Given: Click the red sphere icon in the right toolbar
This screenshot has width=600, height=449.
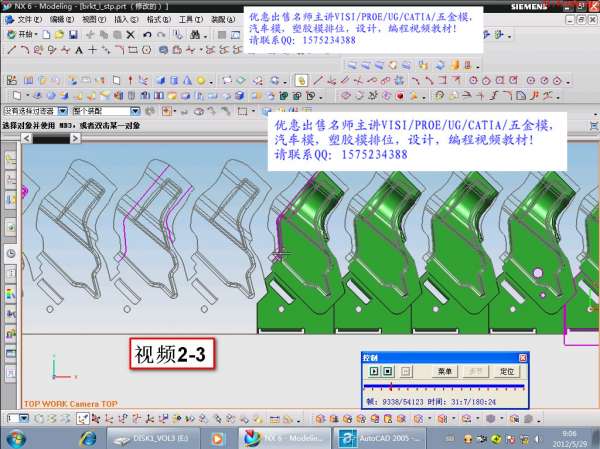Looking at the screenshot, I should [x=400, y=96].
